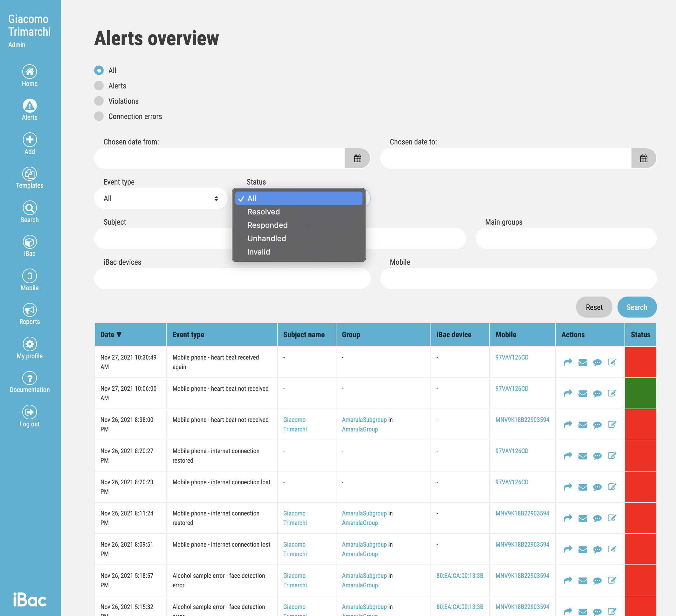Open the Reports megaphone icon
This screenshot has height=616, width=676.
(x=30, y=310)
